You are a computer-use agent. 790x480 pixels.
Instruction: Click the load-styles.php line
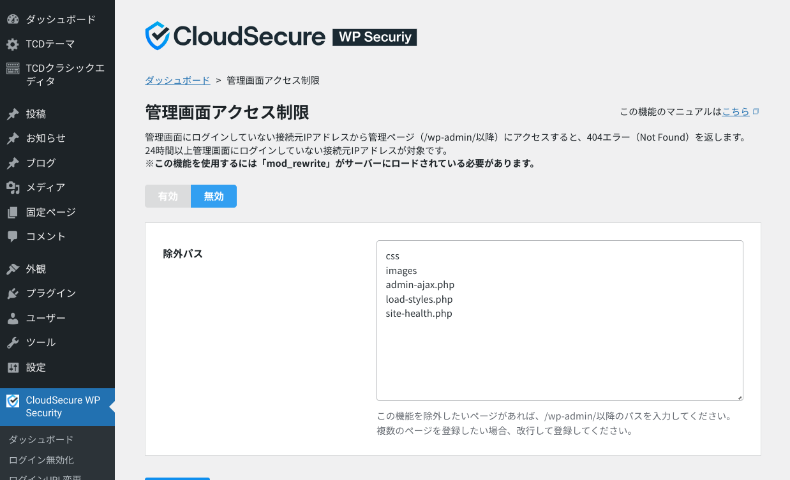tap(419, 299)
